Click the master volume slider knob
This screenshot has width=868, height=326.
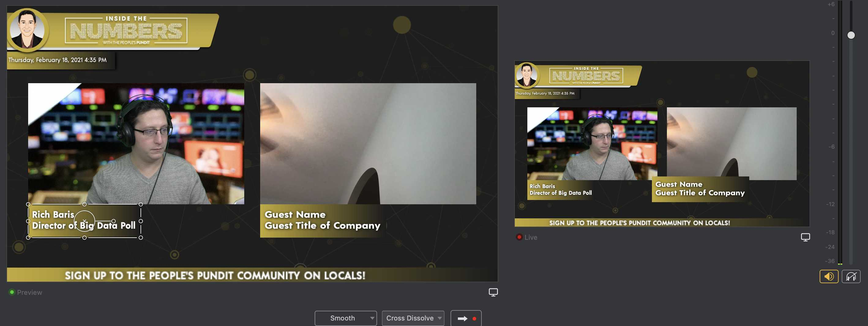[x=851, y=35]
